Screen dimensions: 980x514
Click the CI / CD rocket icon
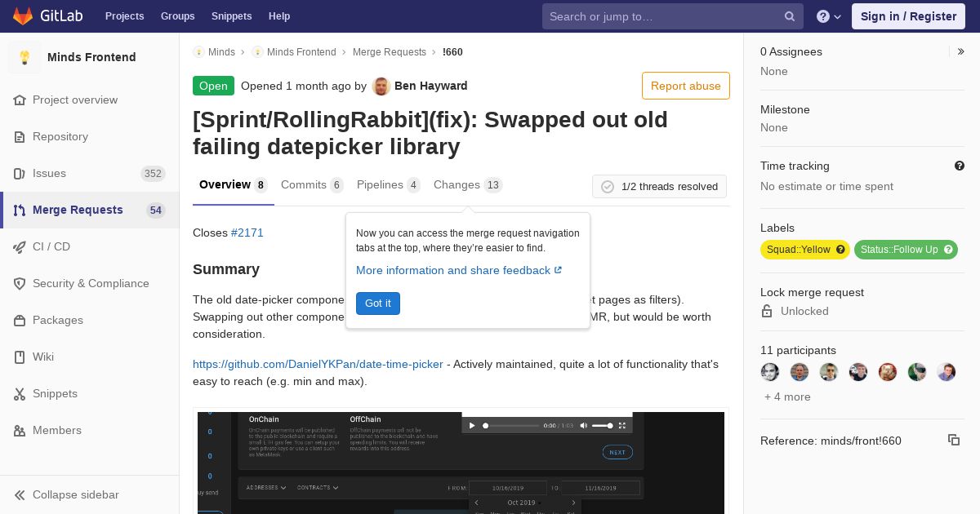(x=20, y=247)
